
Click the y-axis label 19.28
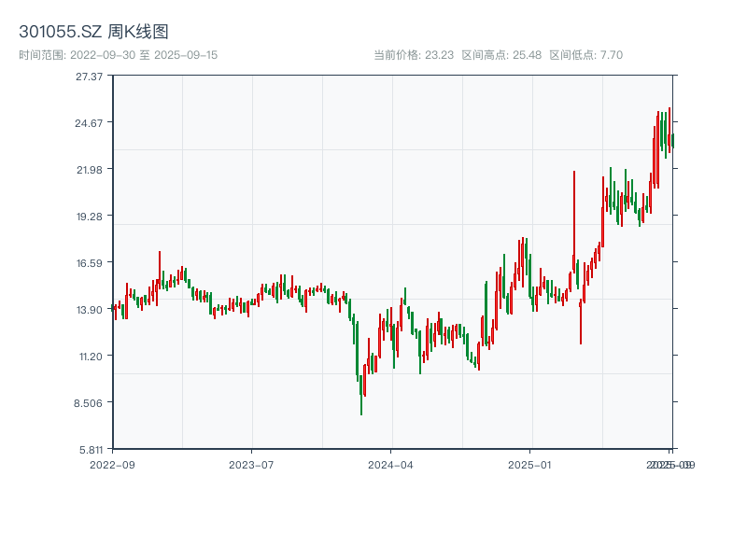pos(90,217)
